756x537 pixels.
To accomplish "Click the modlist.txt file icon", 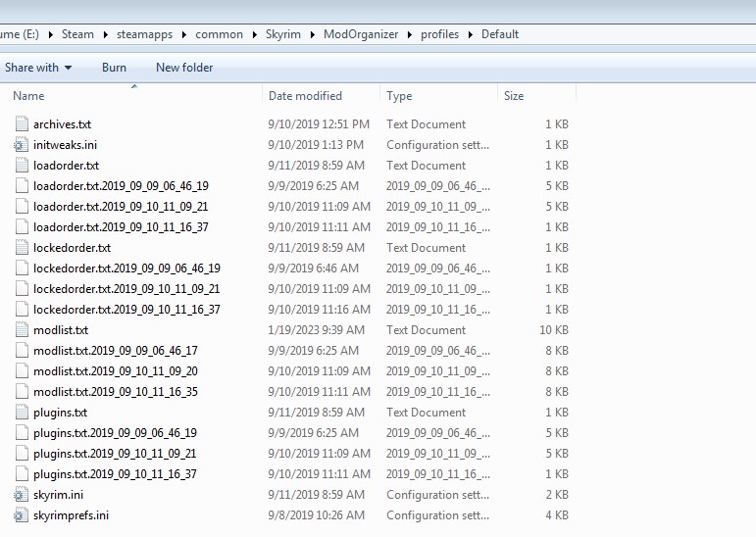I will [22, 329].
